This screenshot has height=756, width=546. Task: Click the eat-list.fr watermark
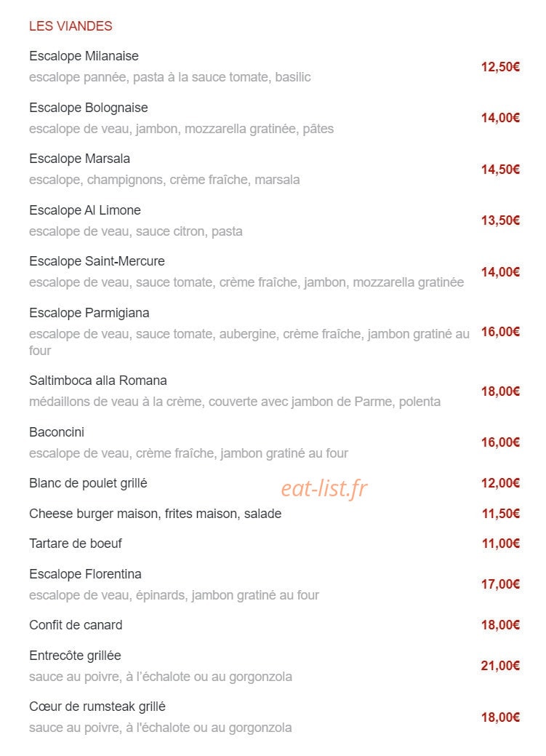click(324, 488)
